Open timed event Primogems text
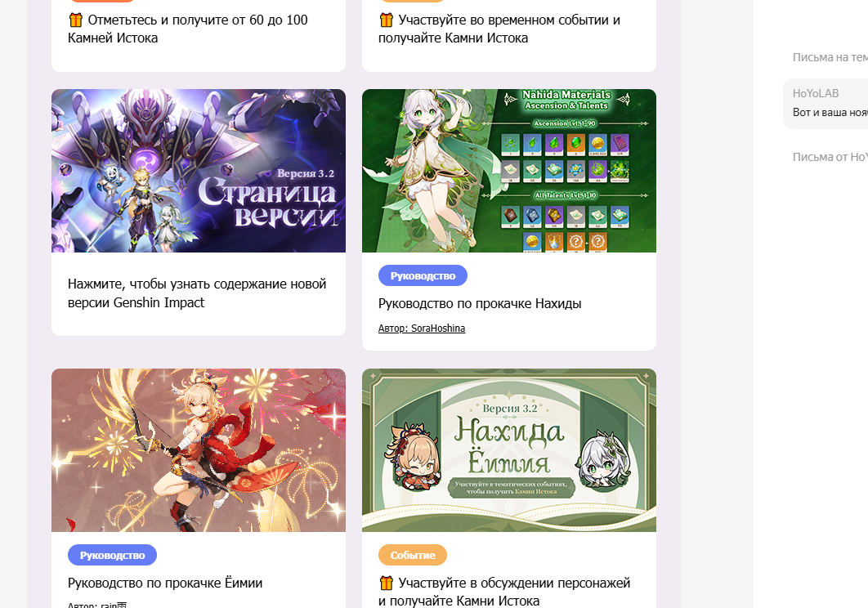Viewport: 868px width, 608px height. coord(499,29)
